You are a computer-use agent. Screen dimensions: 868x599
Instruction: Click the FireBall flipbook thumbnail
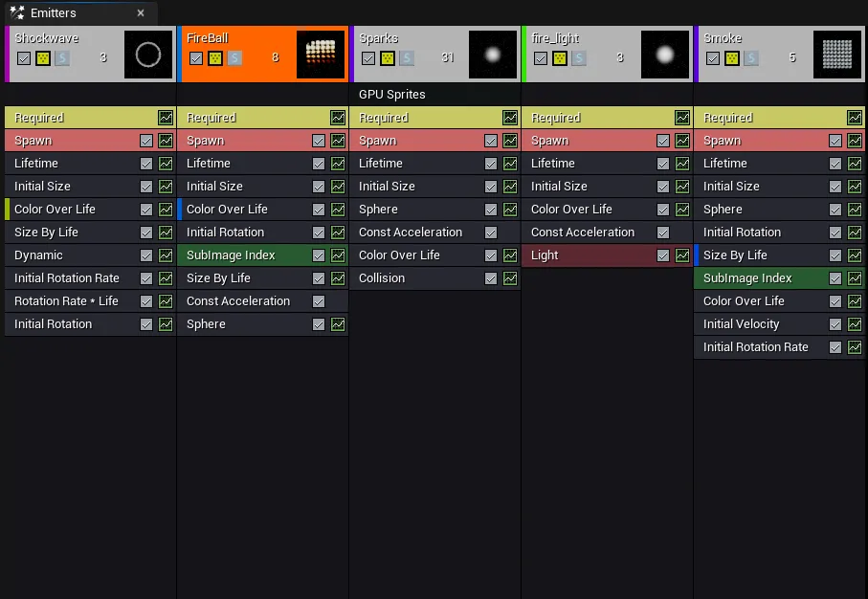[321, 55]
